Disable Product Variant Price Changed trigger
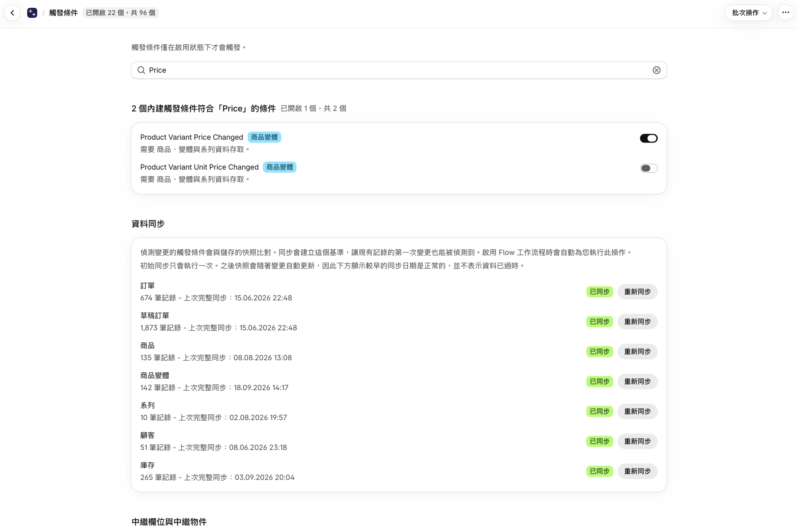The height and width of the screenshot is (532, 798). click(x=648, y=138)
